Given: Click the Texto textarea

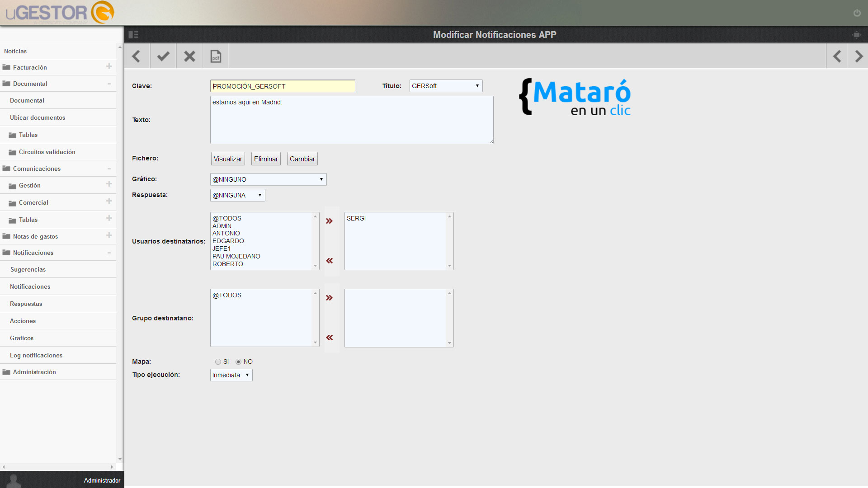Looking at the screenshot, I should [x=352, y=120].
